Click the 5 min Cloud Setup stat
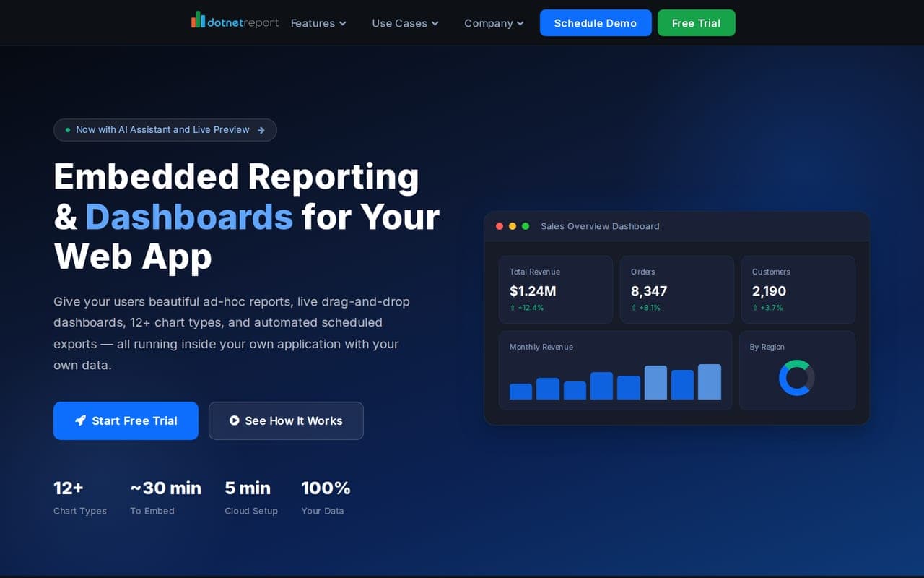924x578 pixels. pos(251,498)
